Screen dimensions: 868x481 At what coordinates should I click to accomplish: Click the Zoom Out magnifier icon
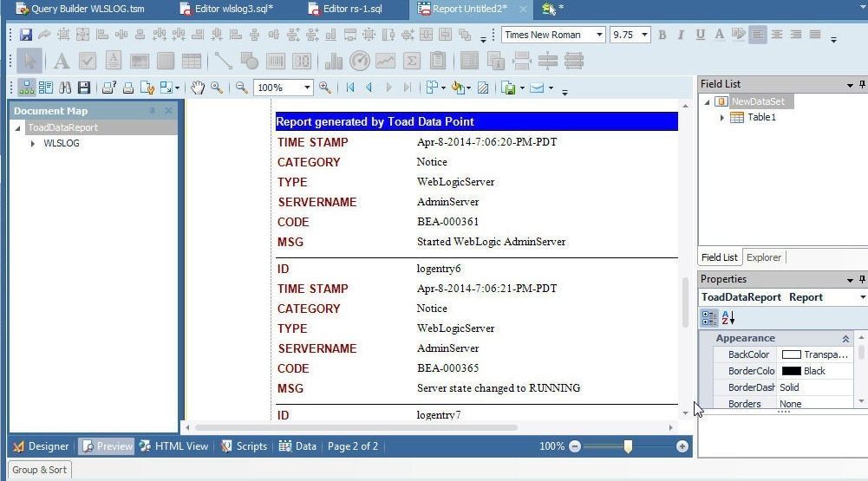241,88
